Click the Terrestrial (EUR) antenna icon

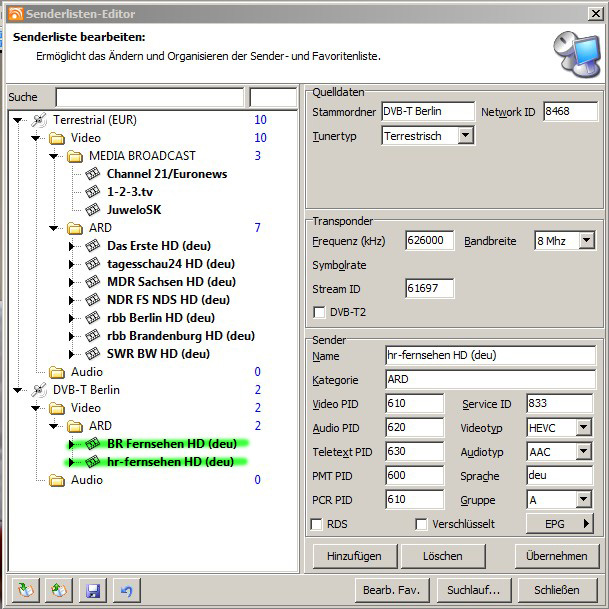click(39, 120)
